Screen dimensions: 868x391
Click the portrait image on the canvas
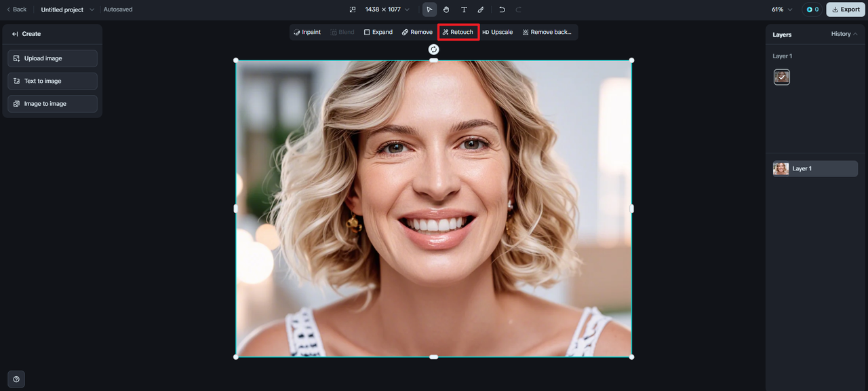click(x=434, y=208)
